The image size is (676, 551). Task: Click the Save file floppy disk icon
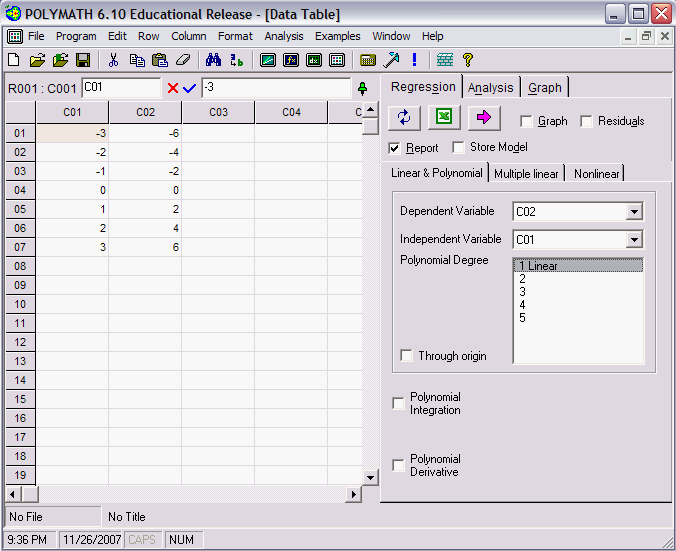pos(83,60)
